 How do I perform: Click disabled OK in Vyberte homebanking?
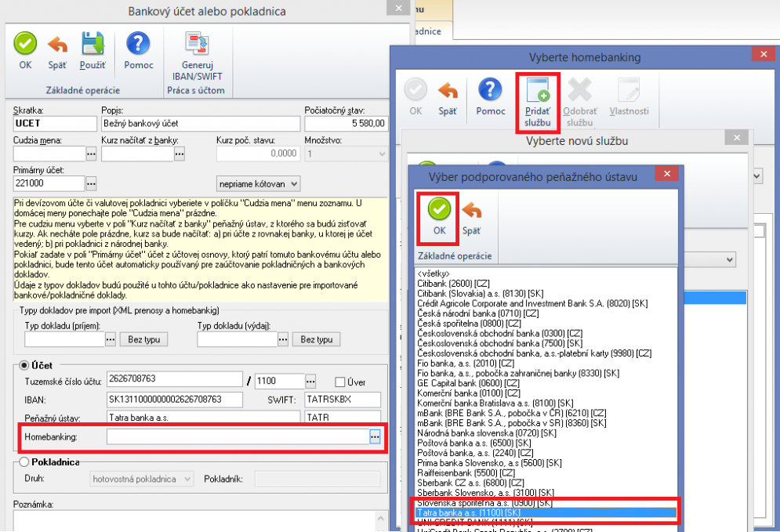(x=415, y=97)
